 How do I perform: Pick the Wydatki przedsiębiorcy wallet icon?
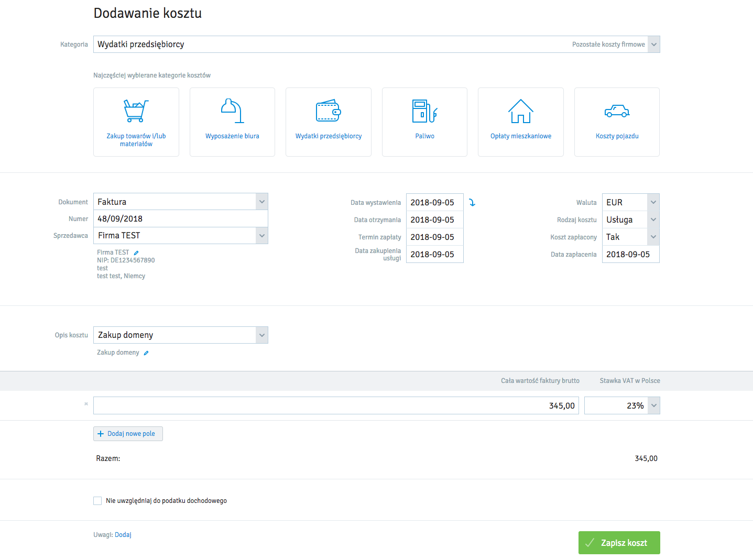[329, 111]
